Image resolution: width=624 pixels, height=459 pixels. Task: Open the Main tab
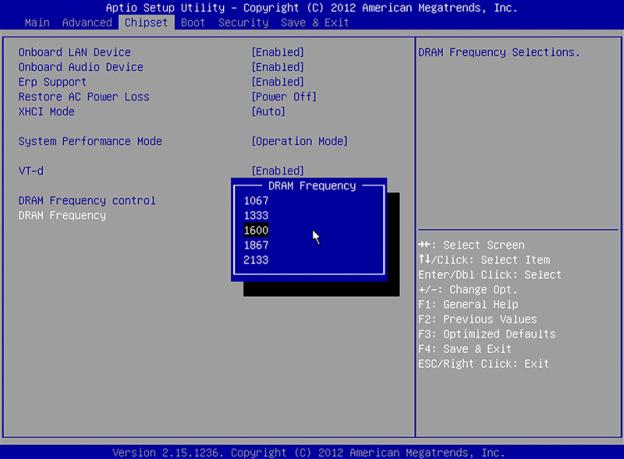pos(37,23)
